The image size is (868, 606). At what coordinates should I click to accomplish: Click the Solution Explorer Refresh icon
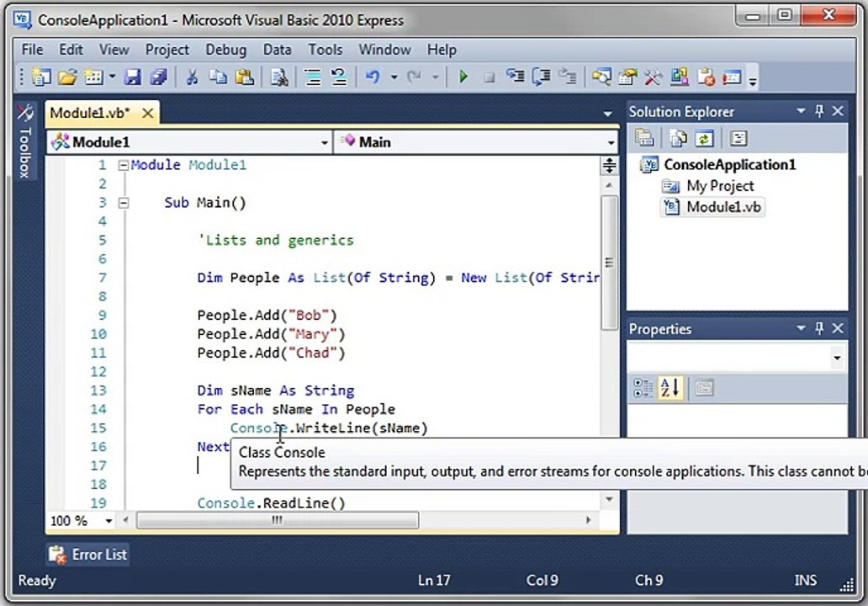[704, 138]
